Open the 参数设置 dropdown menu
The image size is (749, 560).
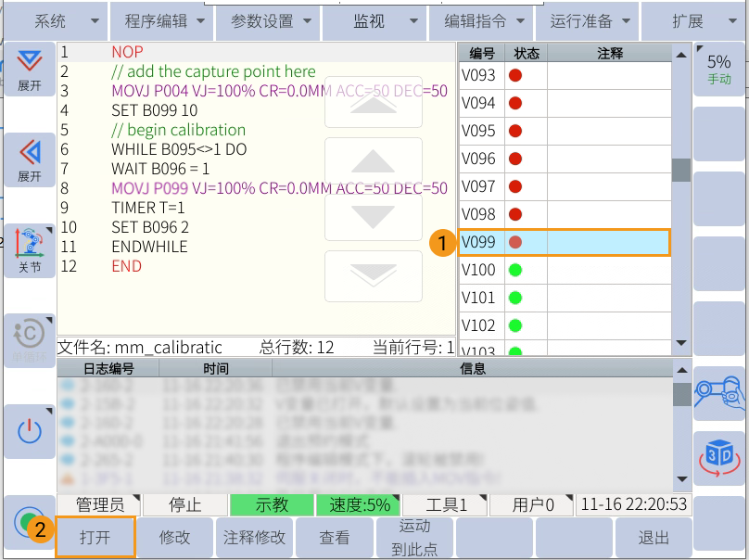[x=268, y=21]
